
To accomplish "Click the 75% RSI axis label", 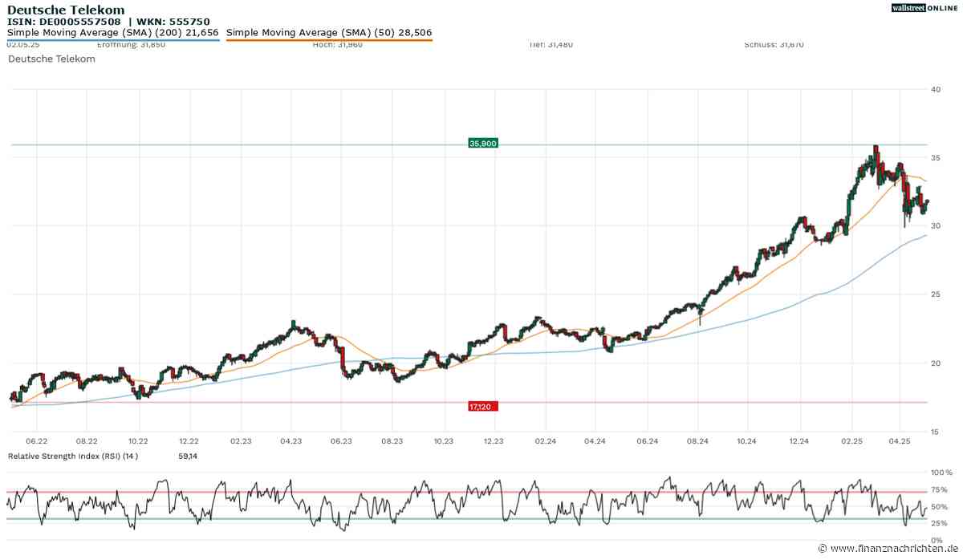I will click(940, 490).
